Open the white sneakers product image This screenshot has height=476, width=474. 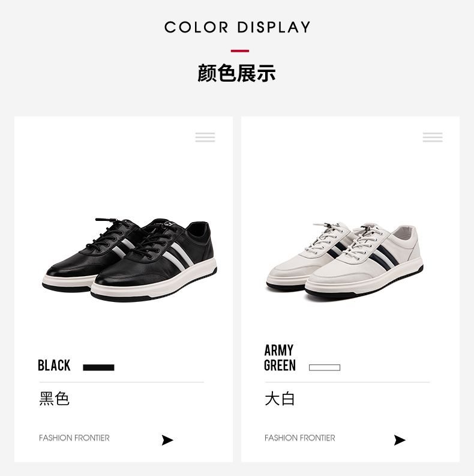345,261
